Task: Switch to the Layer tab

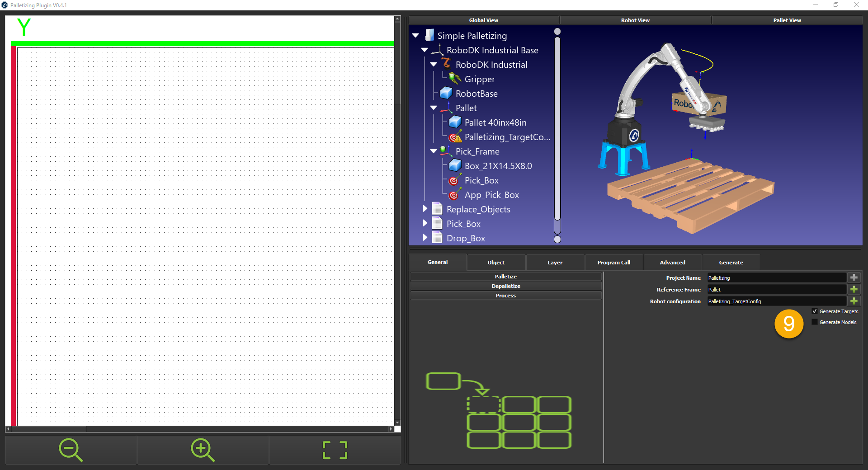Action: 555,263
